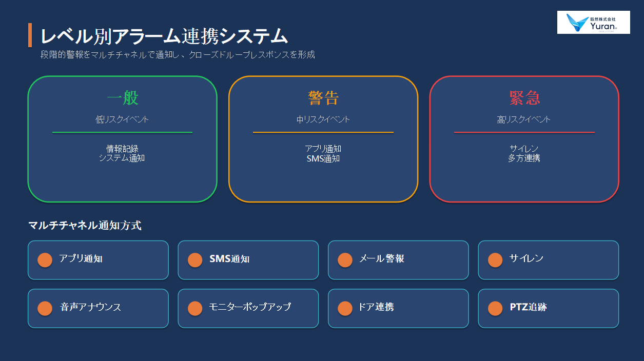Select the orange circle next to メール警報

pos(345,260)
